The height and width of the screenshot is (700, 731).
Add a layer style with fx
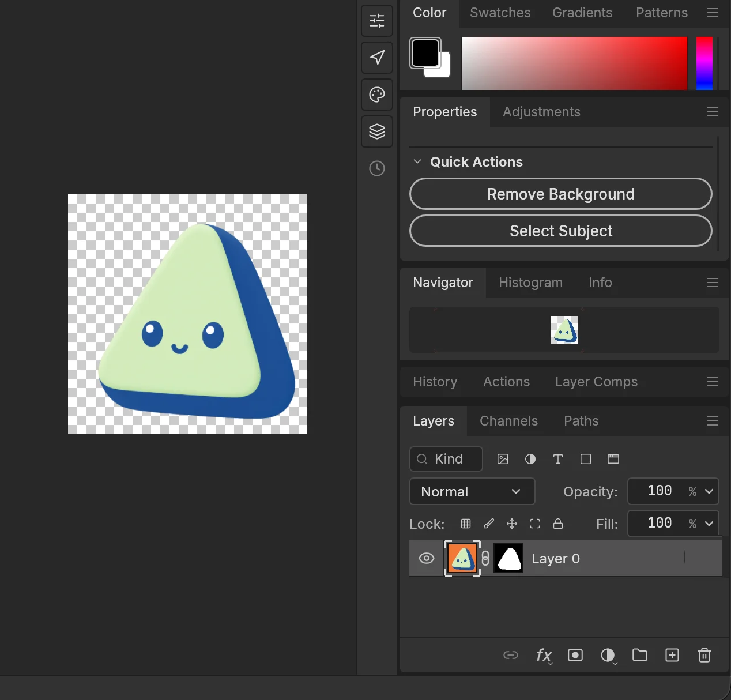(x=544, y=656)
